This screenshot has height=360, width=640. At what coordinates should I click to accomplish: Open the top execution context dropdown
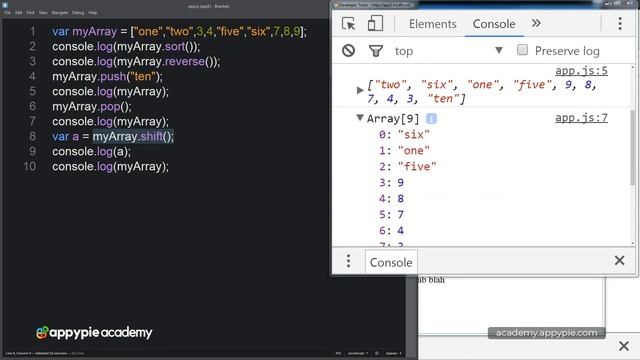point(449,51)
